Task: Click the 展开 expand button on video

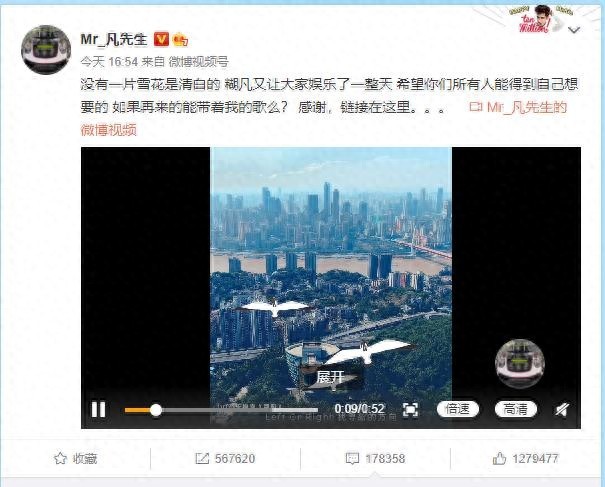Action: pos(330,377)
